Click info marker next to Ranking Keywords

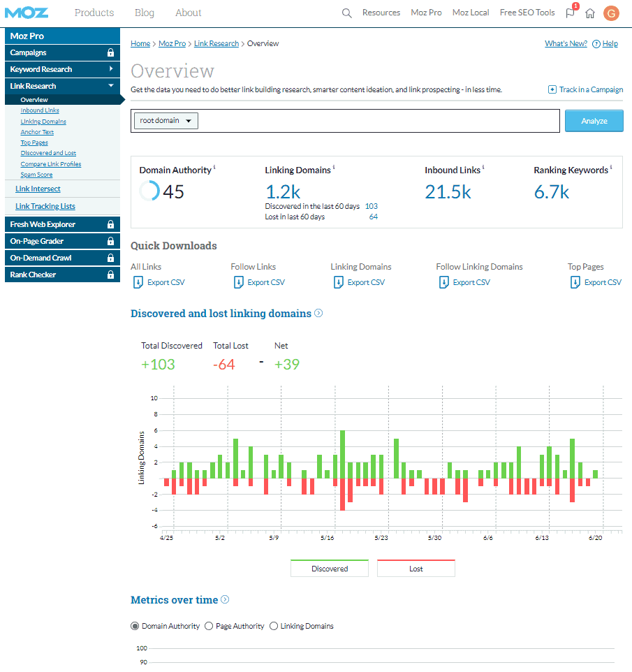pyautogui.click(x=611, y=167)
